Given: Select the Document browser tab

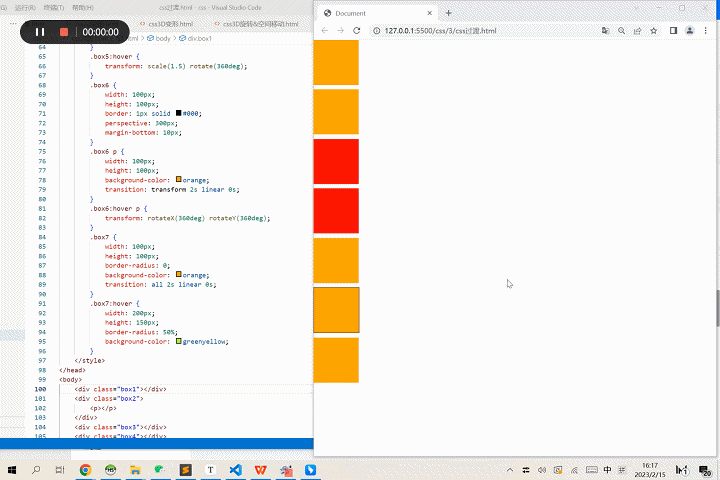Looking at the screenshot, I should tap(377, 13).
